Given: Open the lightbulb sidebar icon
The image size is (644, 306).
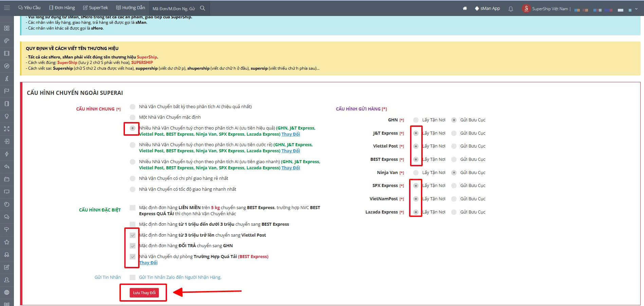Looking at the screenshot, I should [7, 116].
